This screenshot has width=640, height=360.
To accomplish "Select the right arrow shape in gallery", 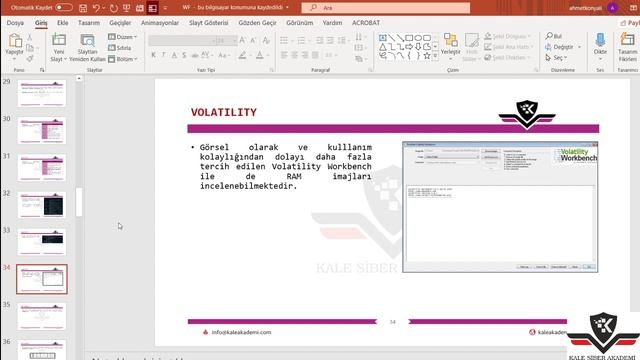I will click(409, 47).
